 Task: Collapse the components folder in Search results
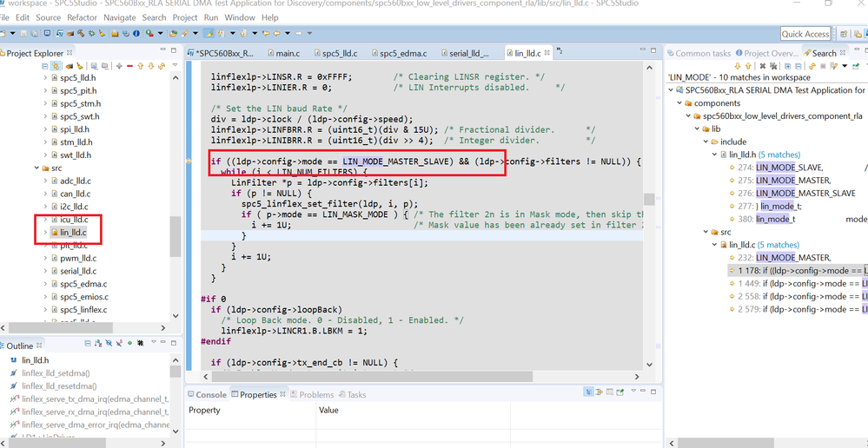pos(679,102)
